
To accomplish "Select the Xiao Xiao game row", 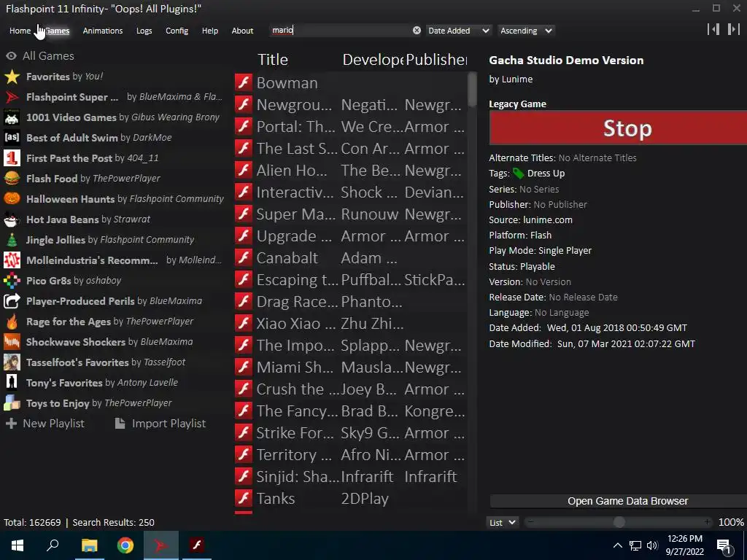I will tap(350, 323).
